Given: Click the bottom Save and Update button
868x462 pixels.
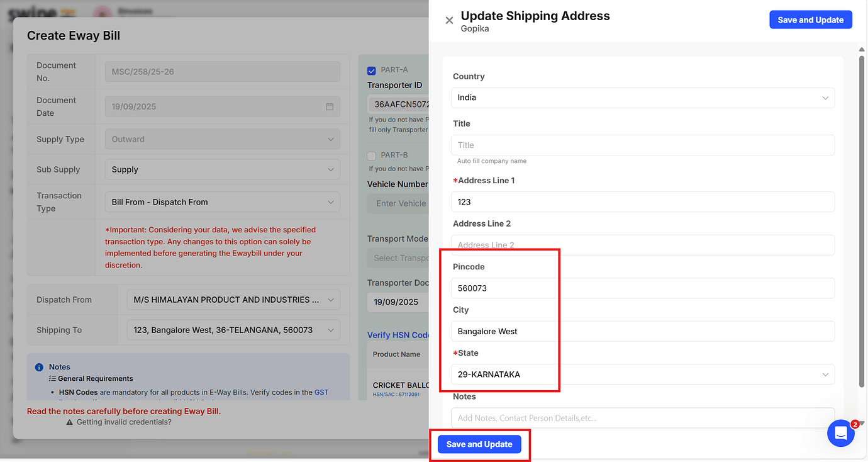Looking at the screenshot, I should point(479,444).
